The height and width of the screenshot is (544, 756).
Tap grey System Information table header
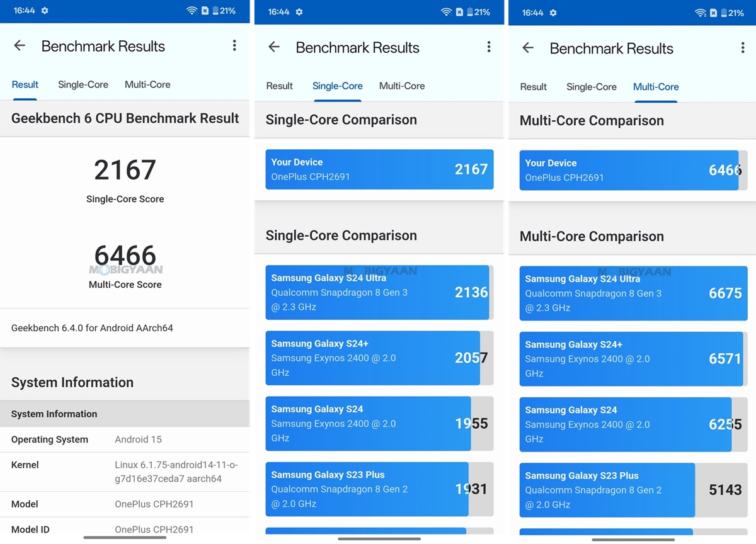125,414
